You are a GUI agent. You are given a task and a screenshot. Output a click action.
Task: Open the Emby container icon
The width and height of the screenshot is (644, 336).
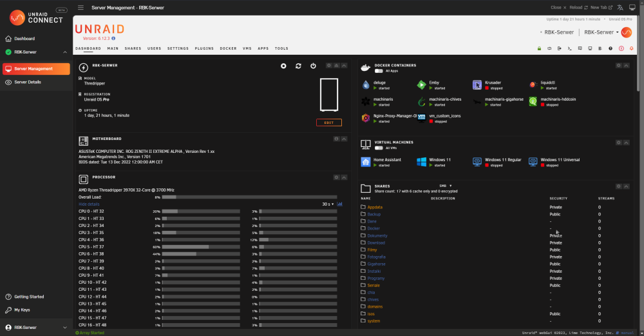coord(421,84)
